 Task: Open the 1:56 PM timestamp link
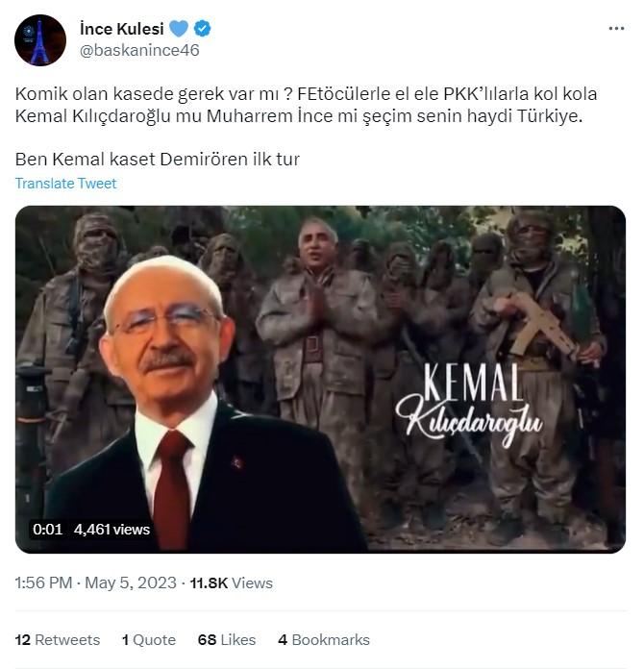43,582
